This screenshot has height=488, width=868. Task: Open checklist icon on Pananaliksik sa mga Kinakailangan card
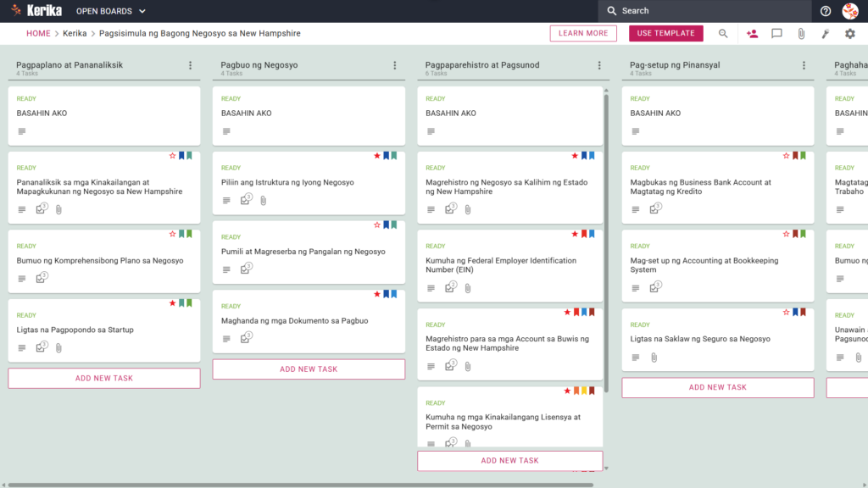(41, 209)
